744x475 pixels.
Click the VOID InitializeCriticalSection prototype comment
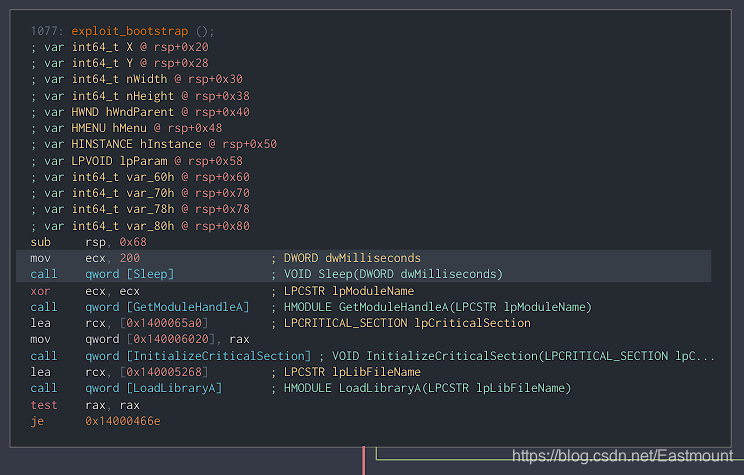tap(517, 356)
